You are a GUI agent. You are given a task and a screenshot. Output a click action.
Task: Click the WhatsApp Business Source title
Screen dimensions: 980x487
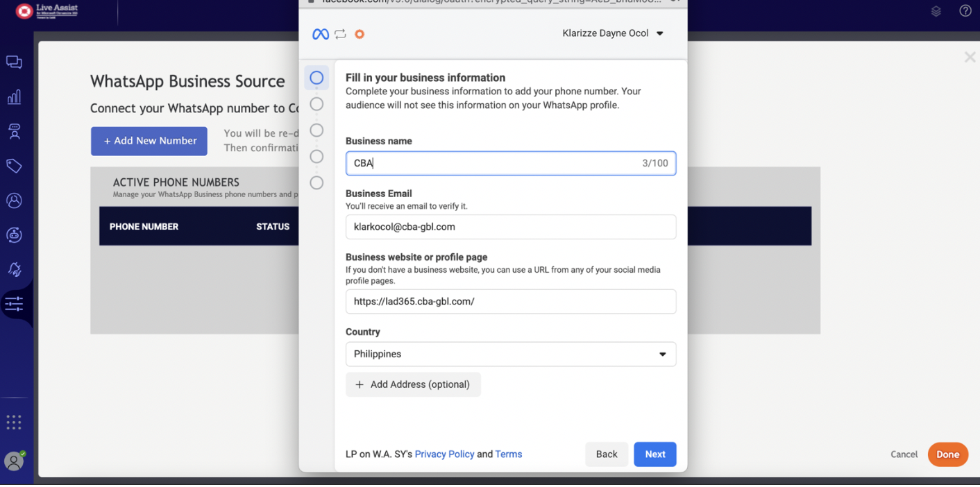click(x=187, y=81)
